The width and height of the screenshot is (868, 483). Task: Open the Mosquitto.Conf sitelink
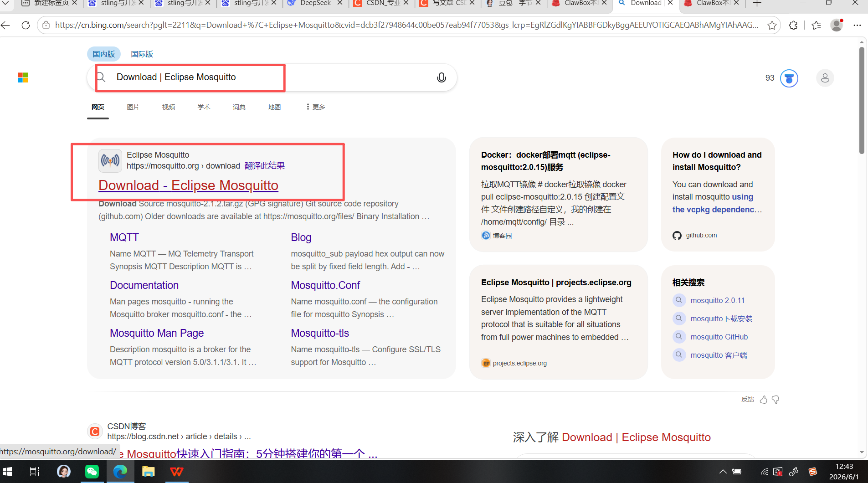[x=325, y=285]
